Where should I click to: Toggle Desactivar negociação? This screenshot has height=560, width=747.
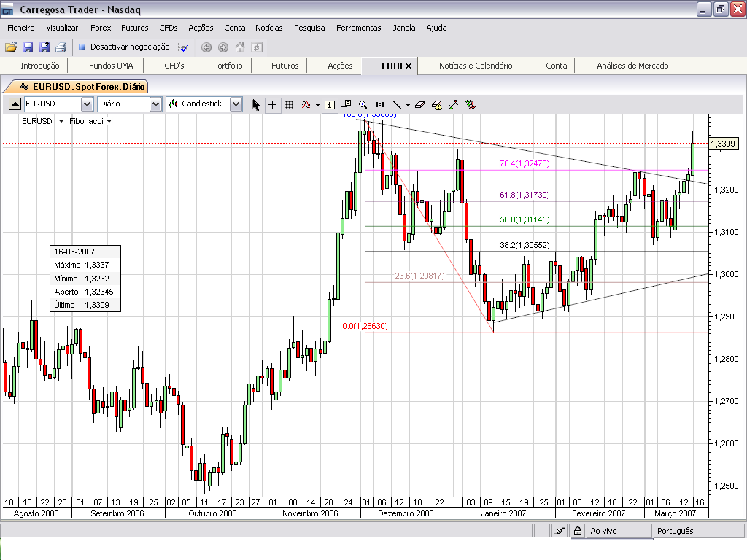[x=124, y=47]
